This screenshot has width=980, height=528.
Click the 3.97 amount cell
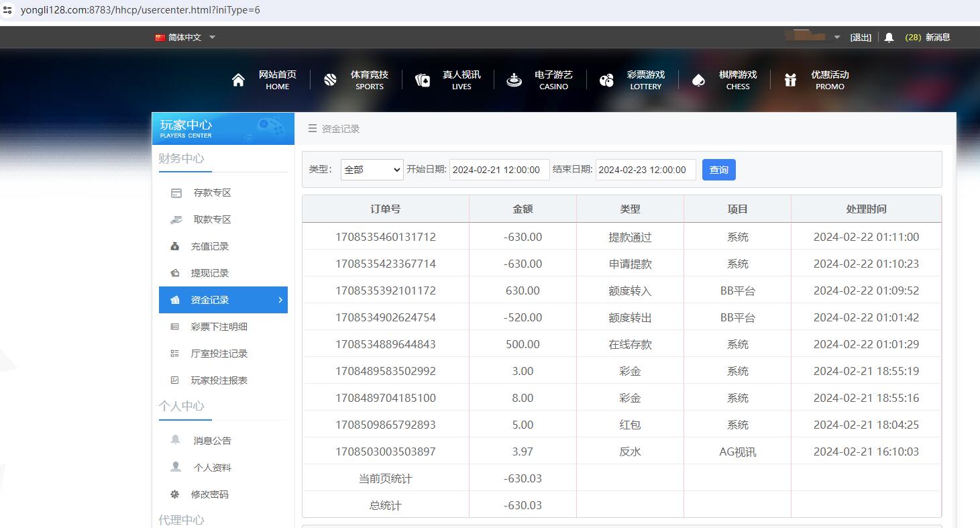pyautogui.click(x=523, y=452)
